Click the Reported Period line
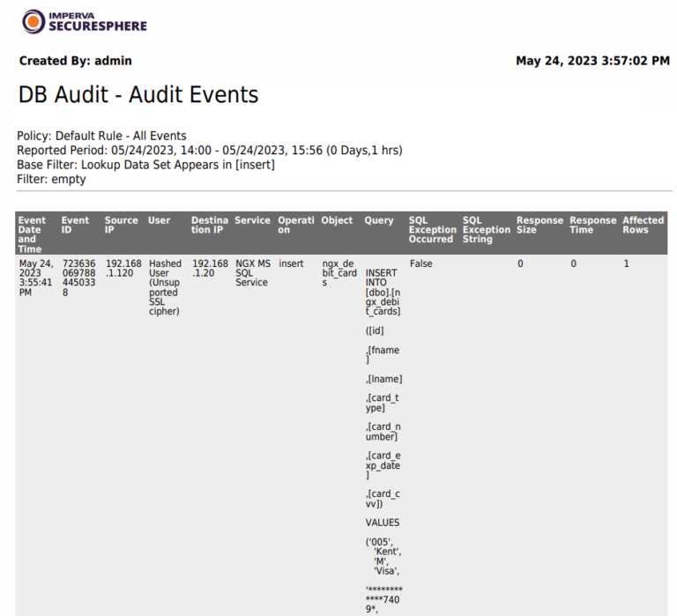This screenshot has height=616, width=677. pyautogui.click(x=209, y=150)
